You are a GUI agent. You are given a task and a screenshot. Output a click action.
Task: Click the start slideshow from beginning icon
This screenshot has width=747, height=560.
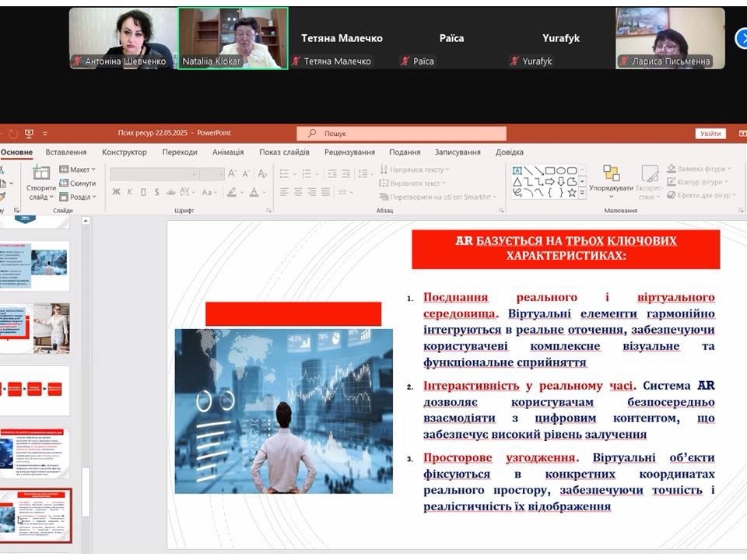coord(29,133)
